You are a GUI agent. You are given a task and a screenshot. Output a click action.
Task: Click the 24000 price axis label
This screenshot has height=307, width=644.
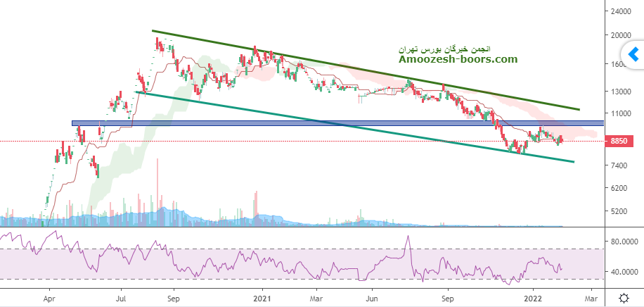coord(623,12)
